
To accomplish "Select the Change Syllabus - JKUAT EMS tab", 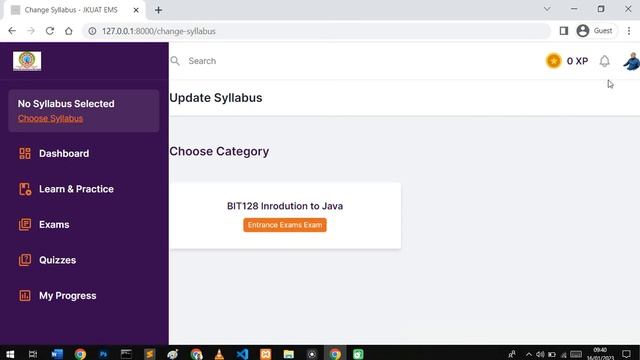I will (73, 10).
